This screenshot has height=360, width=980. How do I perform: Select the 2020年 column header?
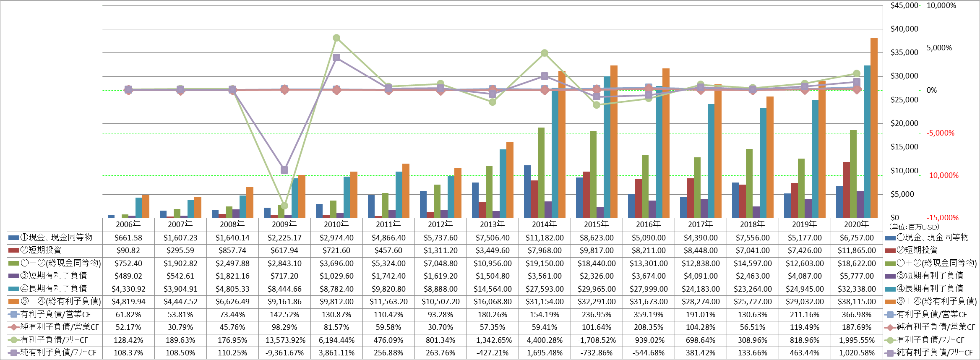[857, 224]
